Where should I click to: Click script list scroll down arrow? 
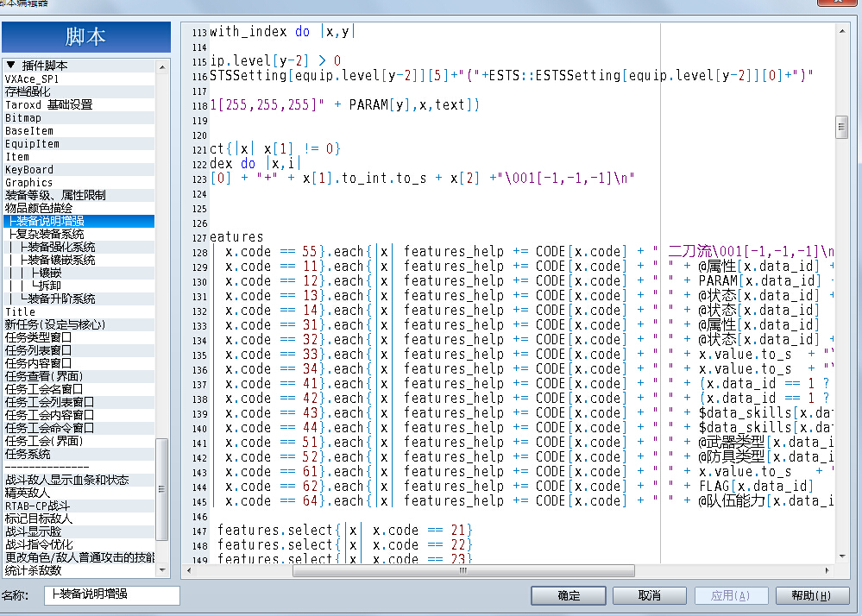[162, 569]
